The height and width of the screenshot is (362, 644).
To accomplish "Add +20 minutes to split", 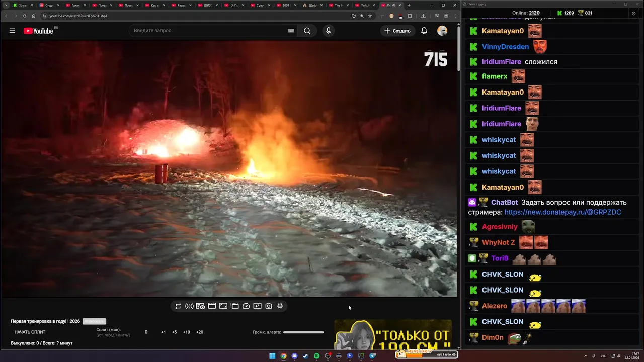I will point(199,332).
